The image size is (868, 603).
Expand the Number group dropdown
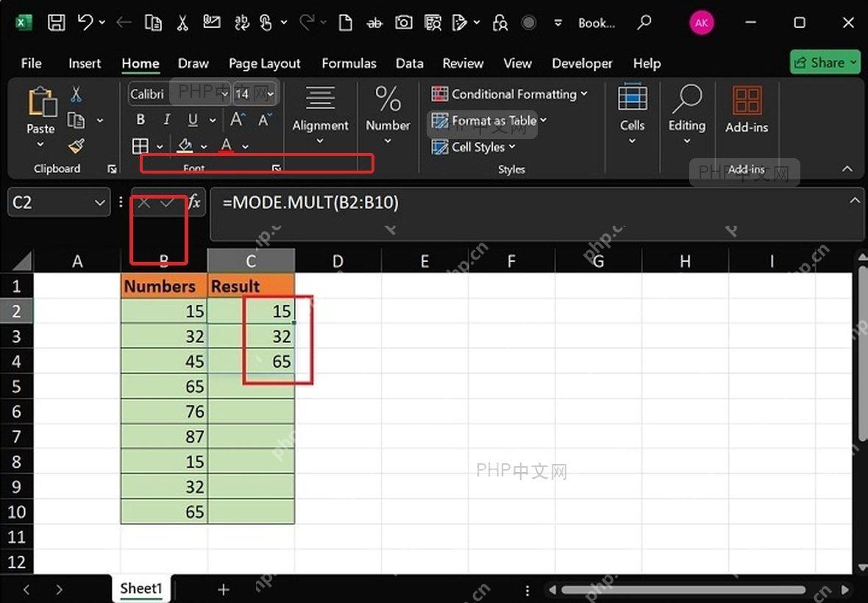(x=388, y=141)
